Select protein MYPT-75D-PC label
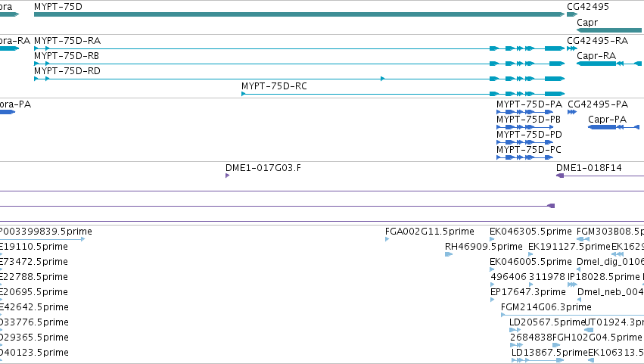644x364 pixels. (x=528, y=150)
